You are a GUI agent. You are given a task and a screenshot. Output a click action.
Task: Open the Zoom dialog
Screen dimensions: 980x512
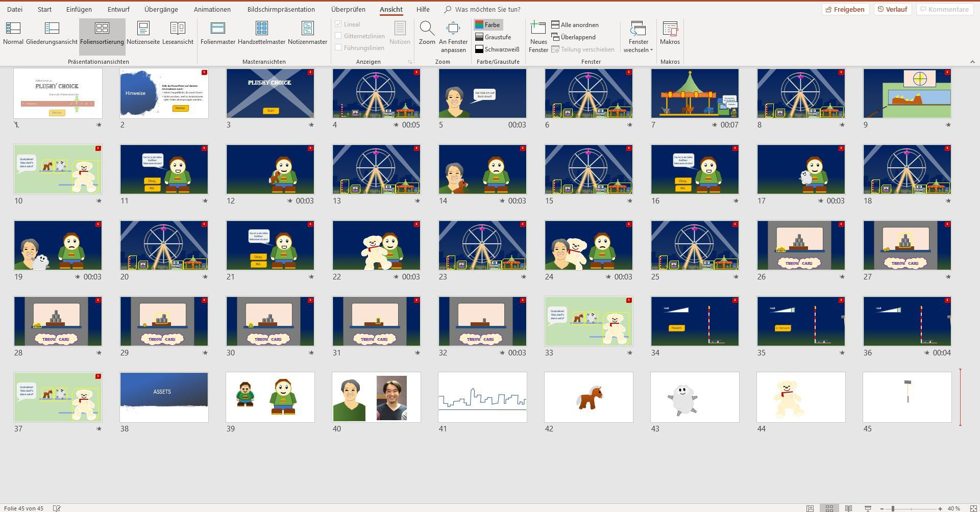(427, 34)
